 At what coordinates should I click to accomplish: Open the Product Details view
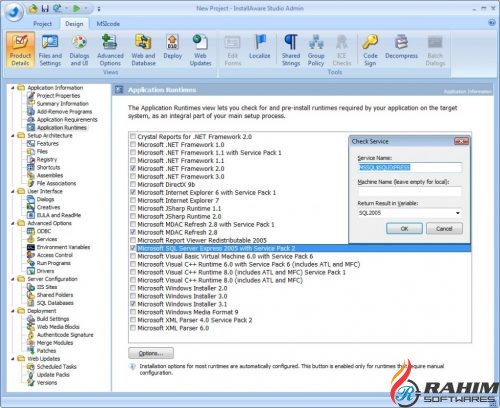click(20, 50)
